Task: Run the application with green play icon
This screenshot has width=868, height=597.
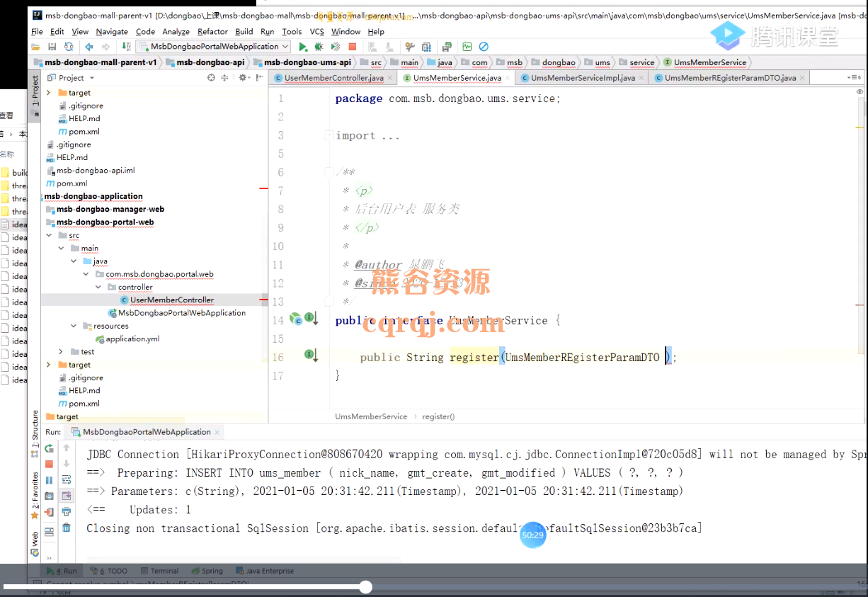Action: [303, 47]
